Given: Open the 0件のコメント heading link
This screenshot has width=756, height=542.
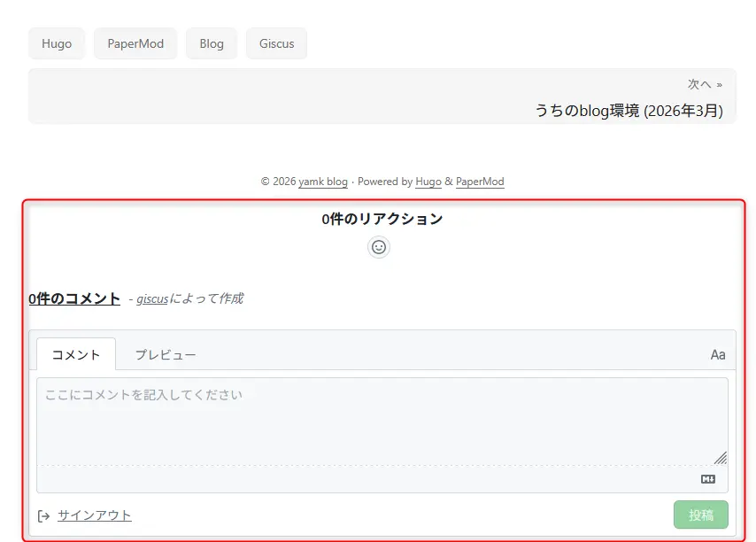Looking at the screenshot, I should click(74, 298).
